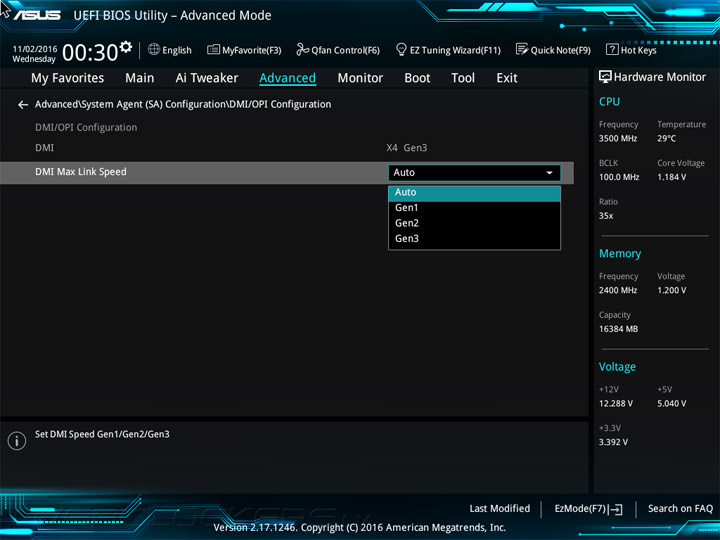Pick Gen2 in the speed list
This screenshot has height=540, width=720.
[407, 223]
